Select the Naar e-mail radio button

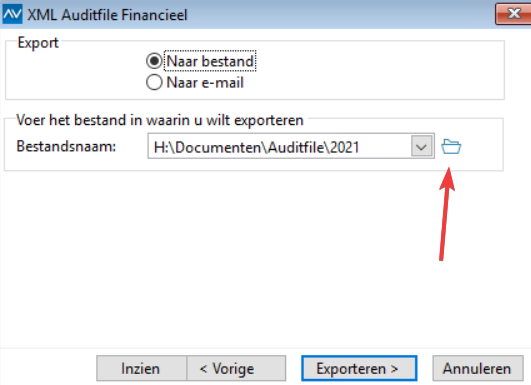click(154, 82)
